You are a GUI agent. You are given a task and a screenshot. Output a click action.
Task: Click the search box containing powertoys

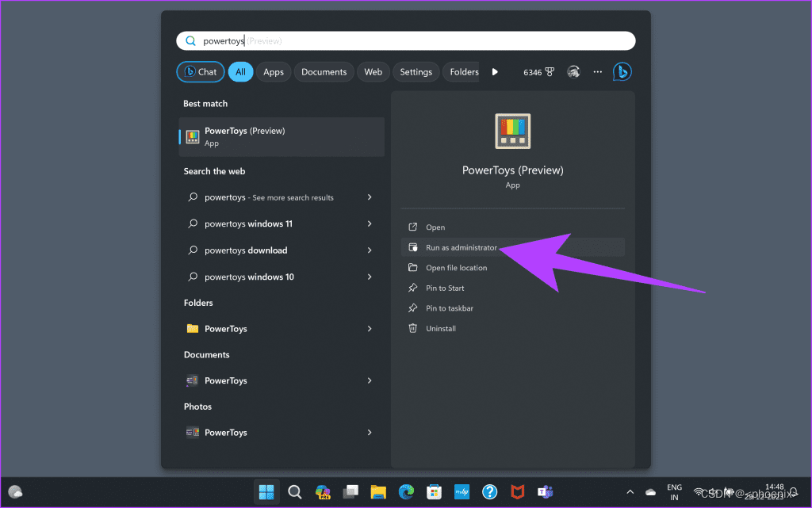(406, 41)
